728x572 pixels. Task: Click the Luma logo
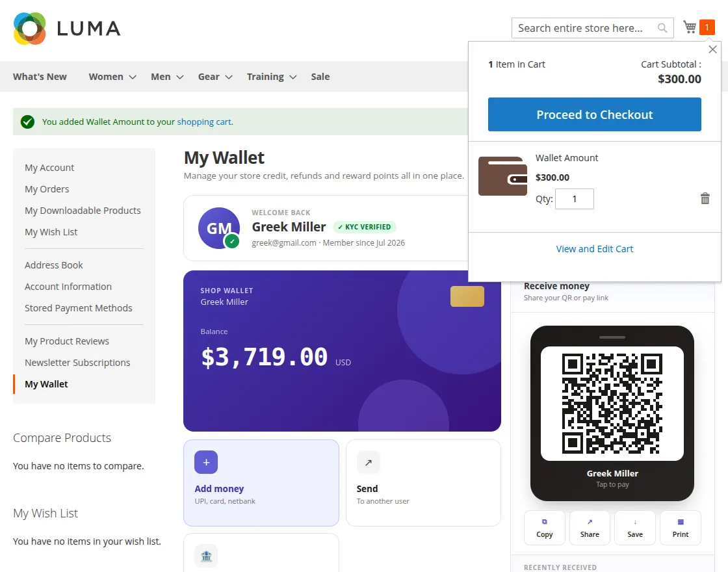[67, 29]
